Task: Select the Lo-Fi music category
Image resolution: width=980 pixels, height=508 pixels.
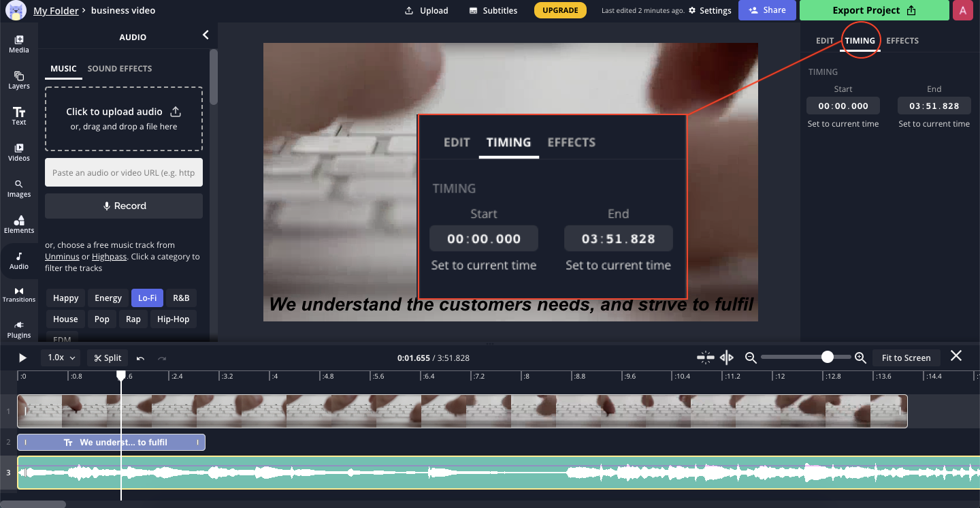Action: pyautogui.click(x=147, y=298)
